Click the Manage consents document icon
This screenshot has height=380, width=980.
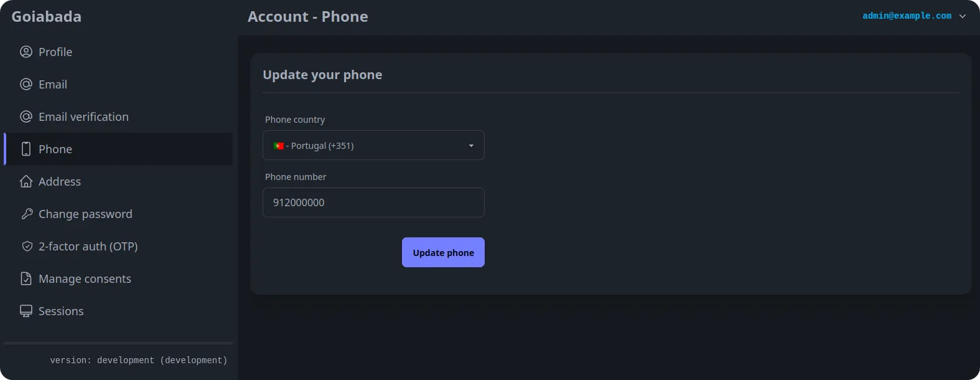pyautogui.click(x=26, y=278)
